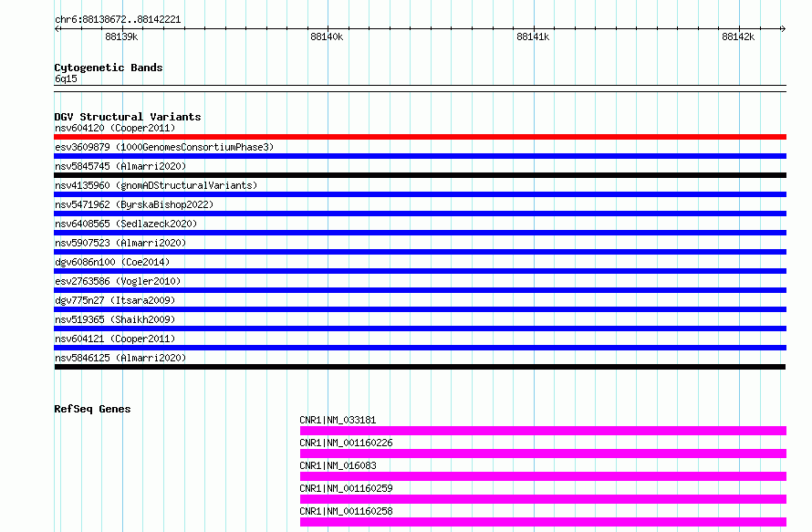Image resolution: width=812 pixels, height=532 pixels.
Task: Click the 88142k ruler tick label
Action: [738, 37]
